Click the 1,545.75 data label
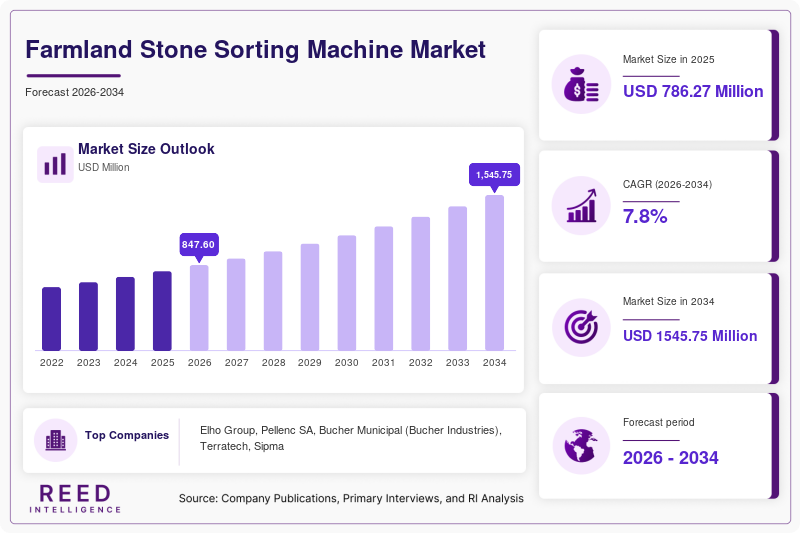Screen dimensions: 800x533 tap(494, 175)
